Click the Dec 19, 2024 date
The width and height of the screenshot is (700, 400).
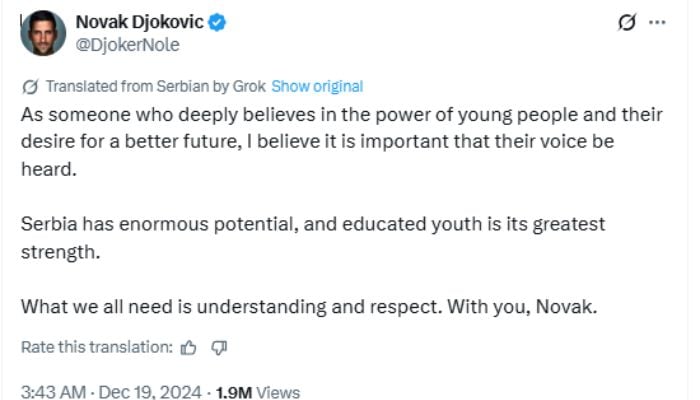152,392
